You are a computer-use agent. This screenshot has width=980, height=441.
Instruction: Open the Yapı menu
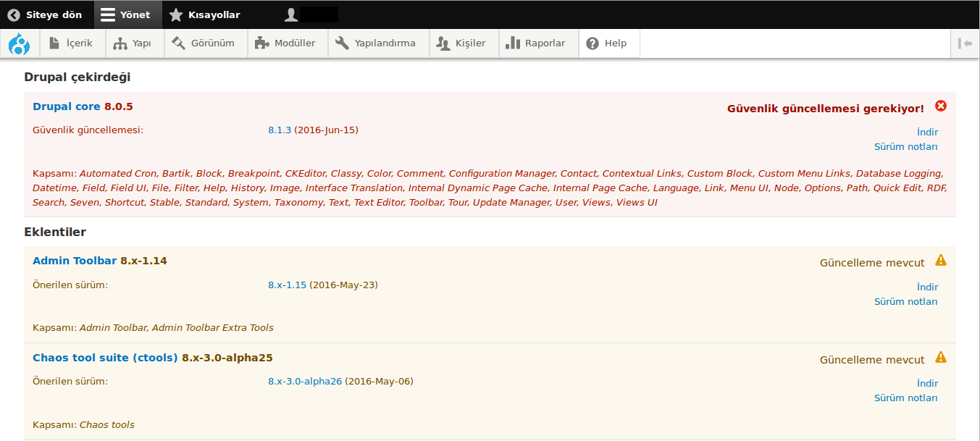[x=135, y=43]
